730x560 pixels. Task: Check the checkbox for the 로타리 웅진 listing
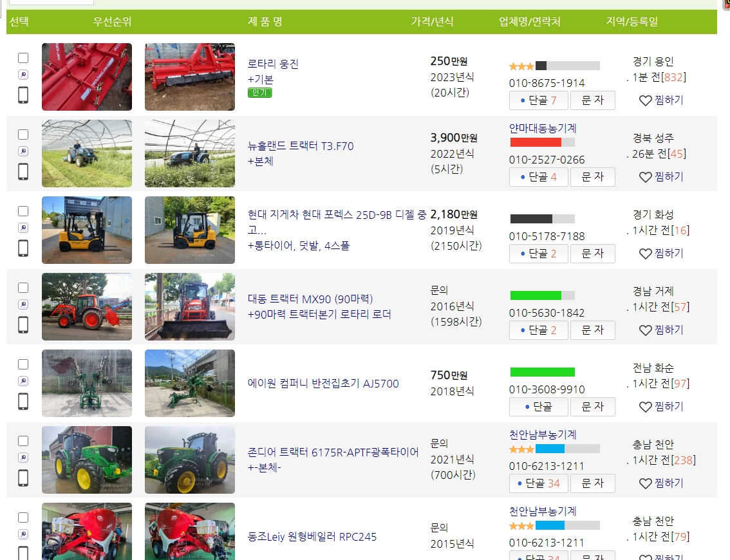click(x=23, y=58)
